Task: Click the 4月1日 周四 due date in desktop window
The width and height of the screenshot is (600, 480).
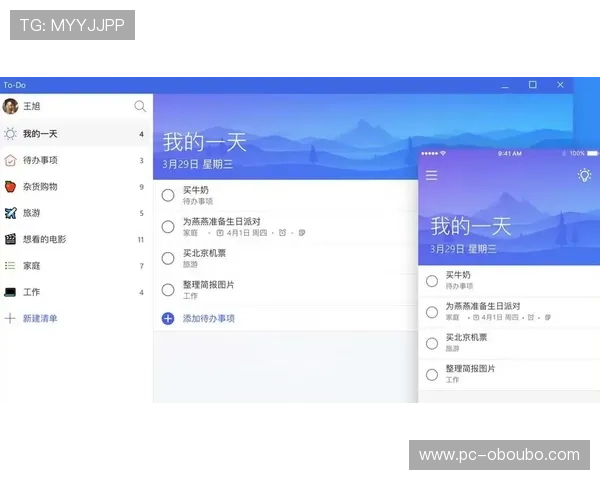Action: pyautogui.click(x=247, y=233)
